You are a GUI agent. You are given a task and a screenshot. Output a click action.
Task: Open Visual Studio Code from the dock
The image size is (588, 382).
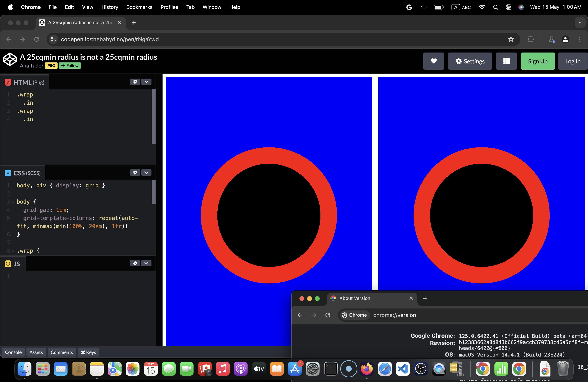point(403,369)
